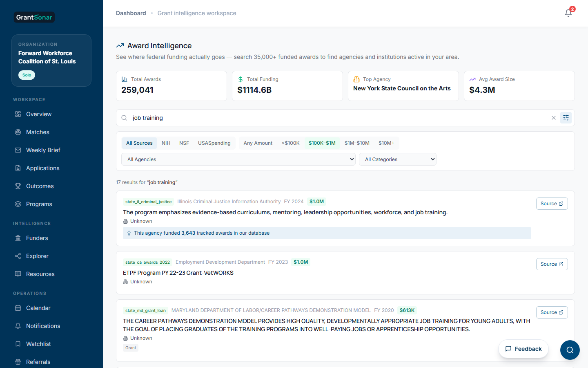Open the notifications bell icon
588x368 pixels.
click(568, 13)
